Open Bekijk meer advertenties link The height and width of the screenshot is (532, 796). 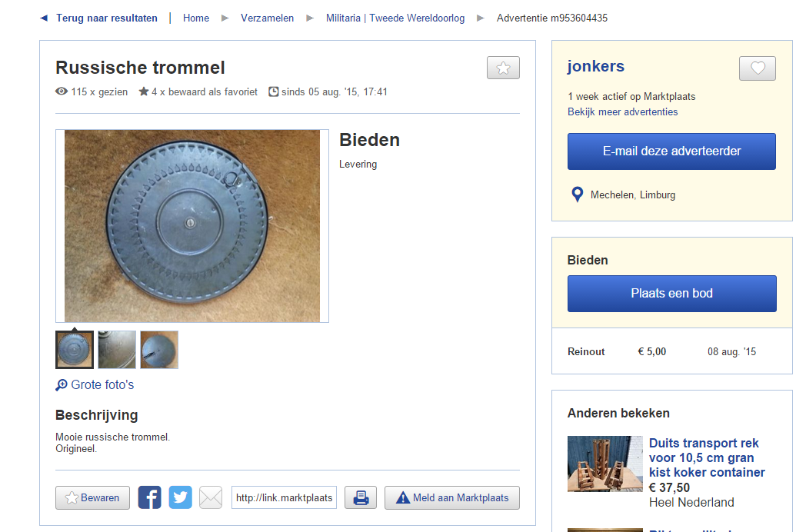(622, 111)
